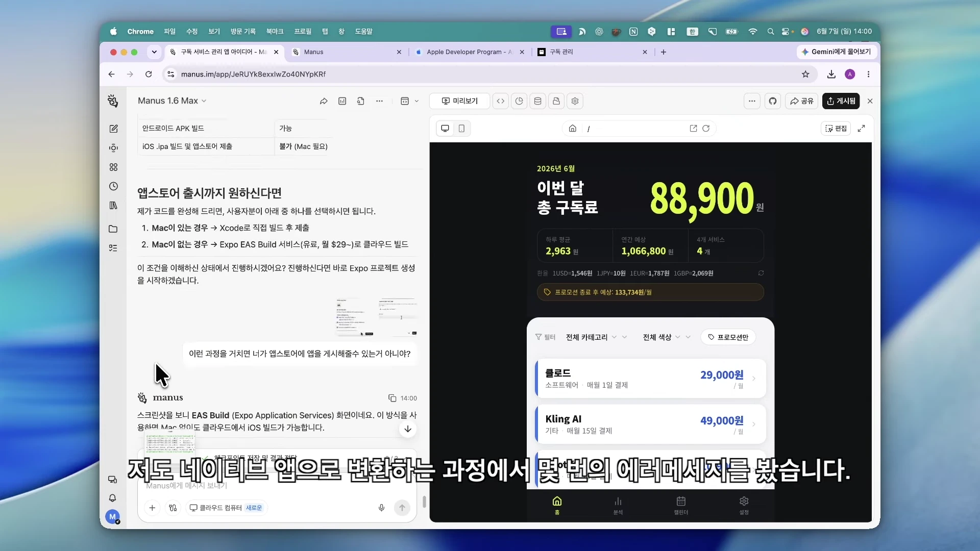Switch preview to desktop view
Screen dimensions: 980x551
[x=445, y=129]
